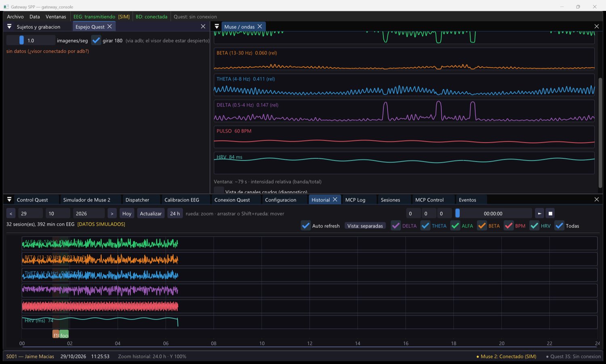Switch to the Sujetos y grabacion tab
This screenshot has height=364, width=606.
pos(38,27)
